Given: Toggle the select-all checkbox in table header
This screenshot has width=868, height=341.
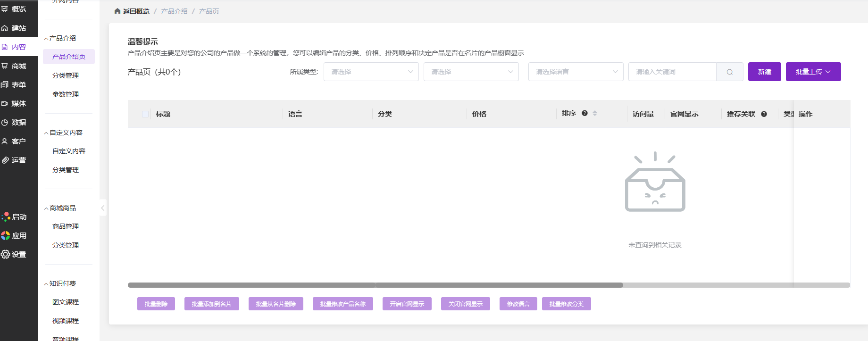Looking at the screenshot, I should (145, 114).
